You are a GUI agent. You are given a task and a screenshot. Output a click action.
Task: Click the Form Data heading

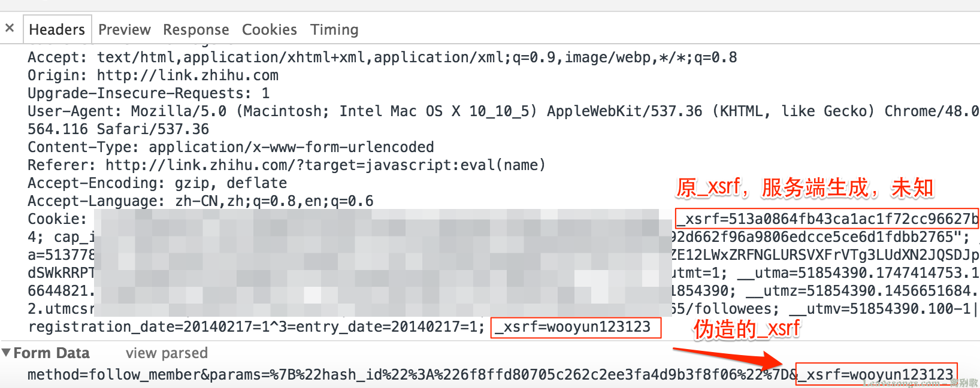coord(52,353)
